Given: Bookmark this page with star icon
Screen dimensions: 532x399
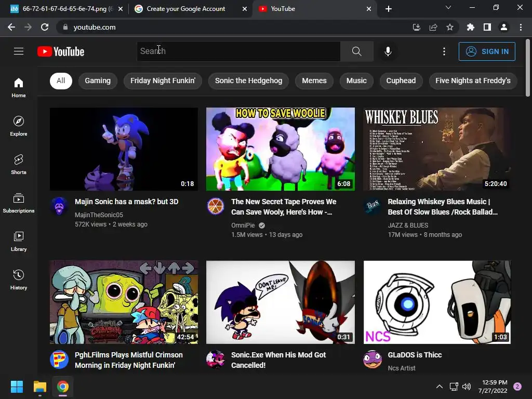Looking at the screenshot, I should [450, 27].
